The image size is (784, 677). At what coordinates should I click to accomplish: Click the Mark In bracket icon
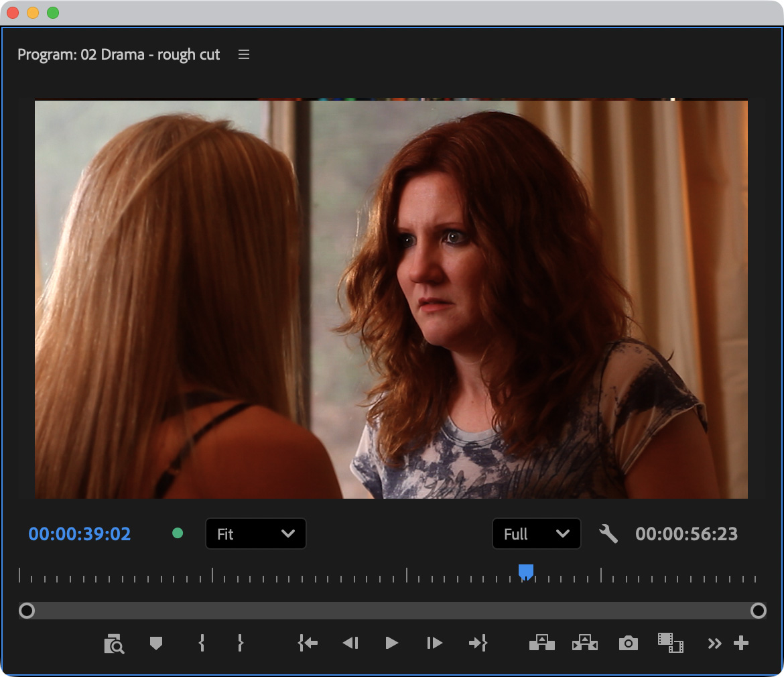click(201, 643)
